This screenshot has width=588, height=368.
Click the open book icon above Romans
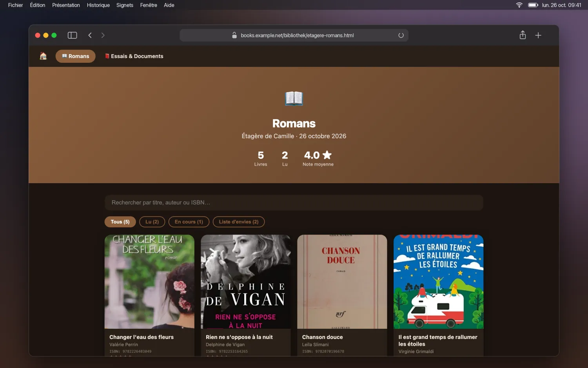[294, 98]
